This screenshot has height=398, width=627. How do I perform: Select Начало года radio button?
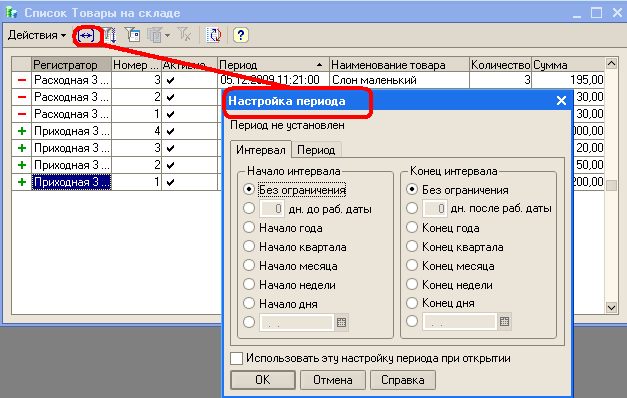(249, 228)
